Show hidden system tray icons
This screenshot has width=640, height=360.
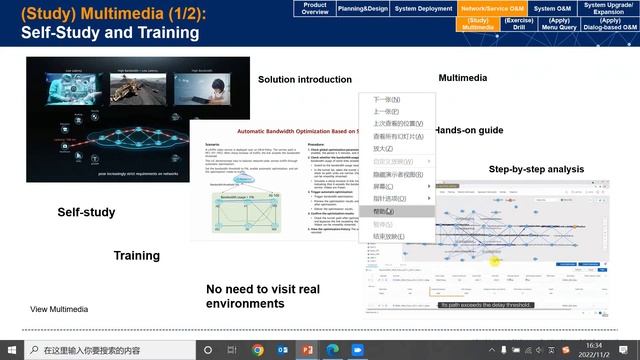pyautogui.click(x=492, y=350)
